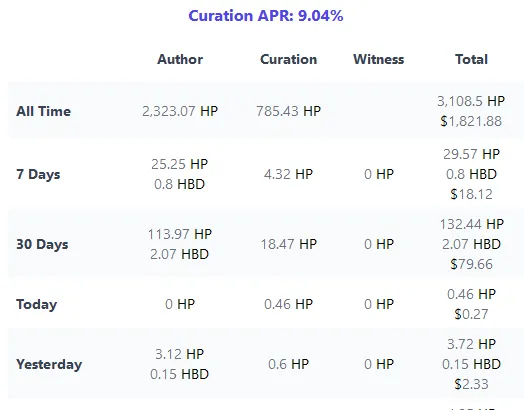524x410 pixels.
Task: Click Yesterday total dollar value $2.33
Action: pyautogui.click(x=471, y=384)
